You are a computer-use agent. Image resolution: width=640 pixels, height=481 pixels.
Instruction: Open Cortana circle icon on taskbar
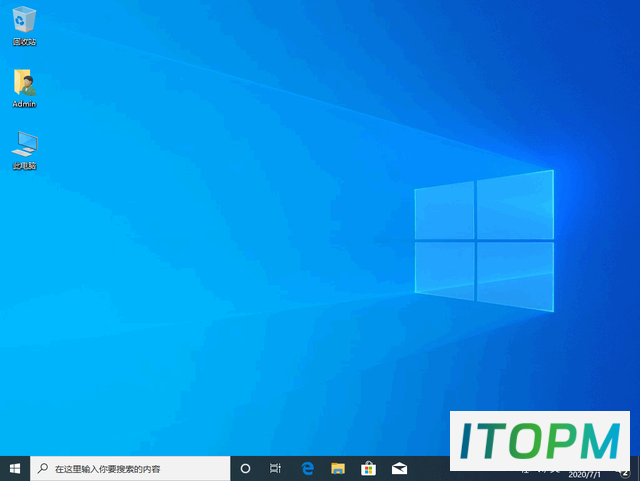pyautogui.click(x=245, y=468)
